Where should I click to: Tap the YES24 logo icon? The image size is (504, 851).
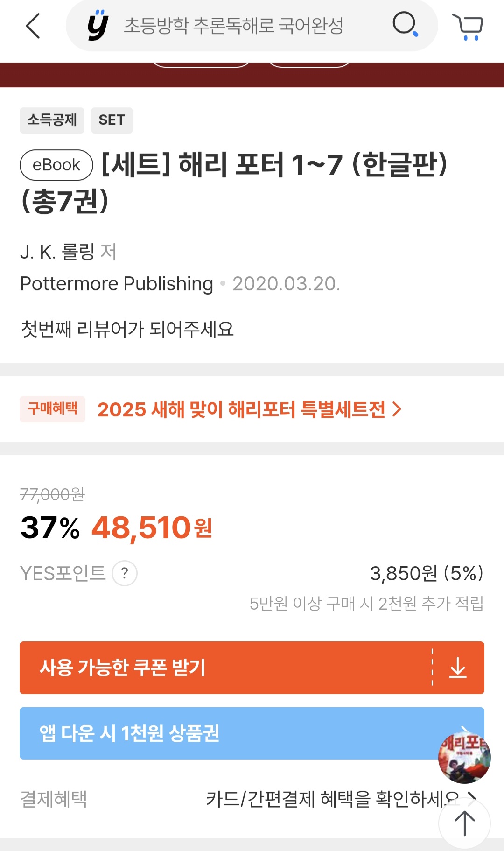[98, 26]
